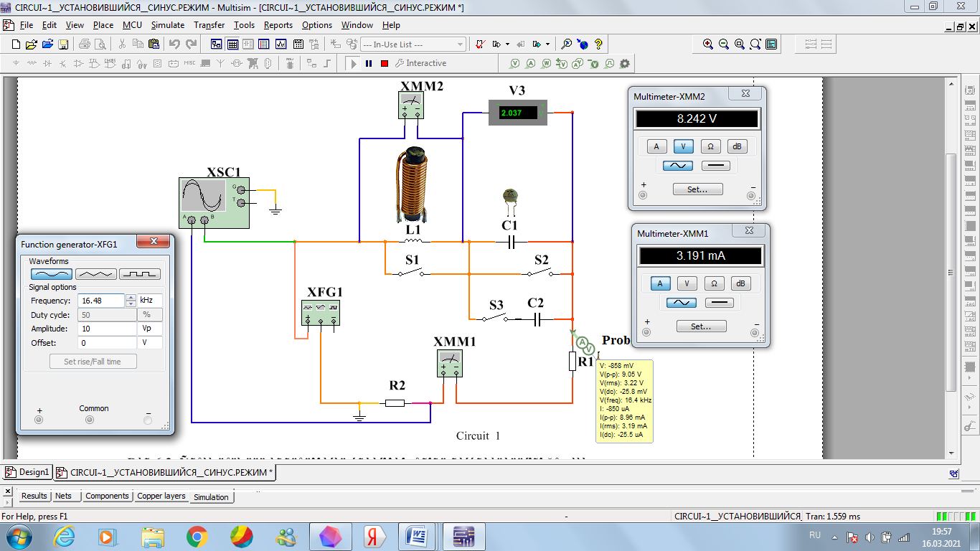The width and height of the screenshot is (980, 551).
Task: Run the simulation
Action: (354, 63)
